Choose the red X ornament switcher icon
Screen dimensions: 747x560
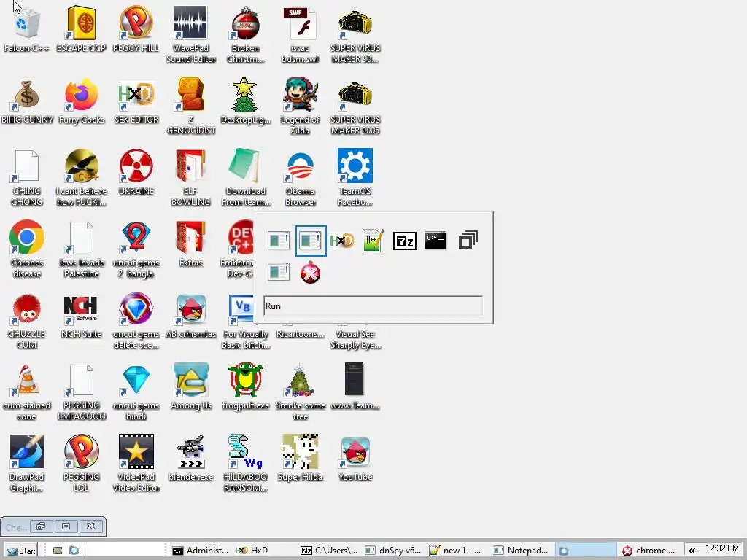[311, 273]
